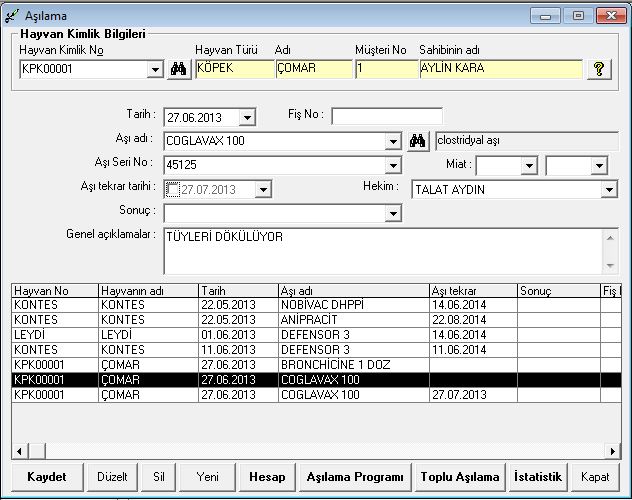Select the ANİPRACİT row
This screenshot has height=500, width=632.
(316, 320)
